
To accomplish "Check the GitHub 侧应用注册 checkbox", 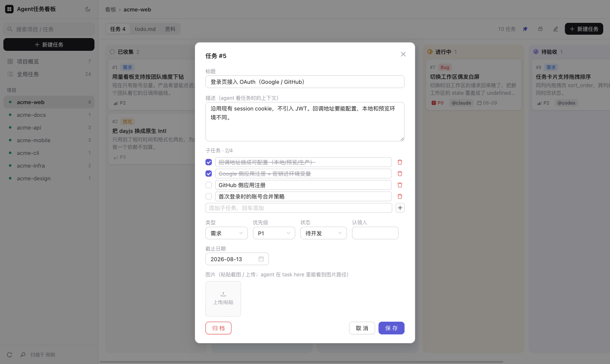I will coord(208,185).
